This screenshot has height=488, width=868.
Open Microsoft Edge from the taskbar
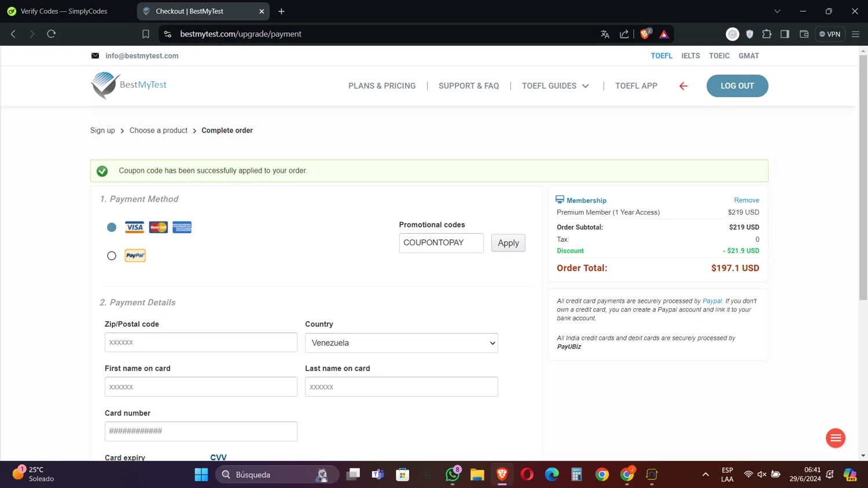coord(552,475)
